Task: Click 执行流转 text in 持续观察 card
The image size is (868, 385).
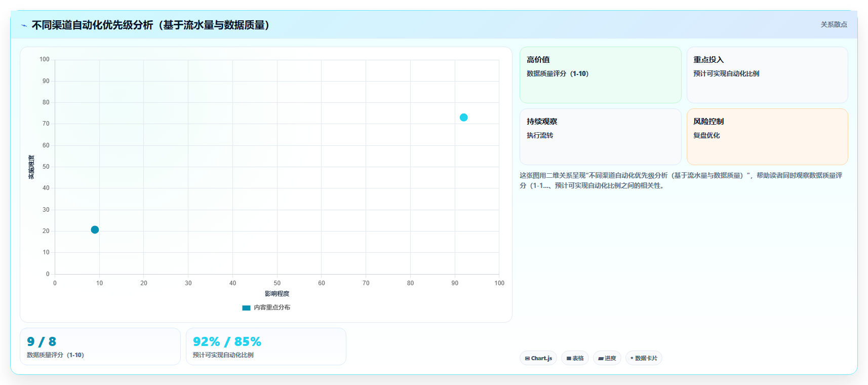Action: click(540, 135)
